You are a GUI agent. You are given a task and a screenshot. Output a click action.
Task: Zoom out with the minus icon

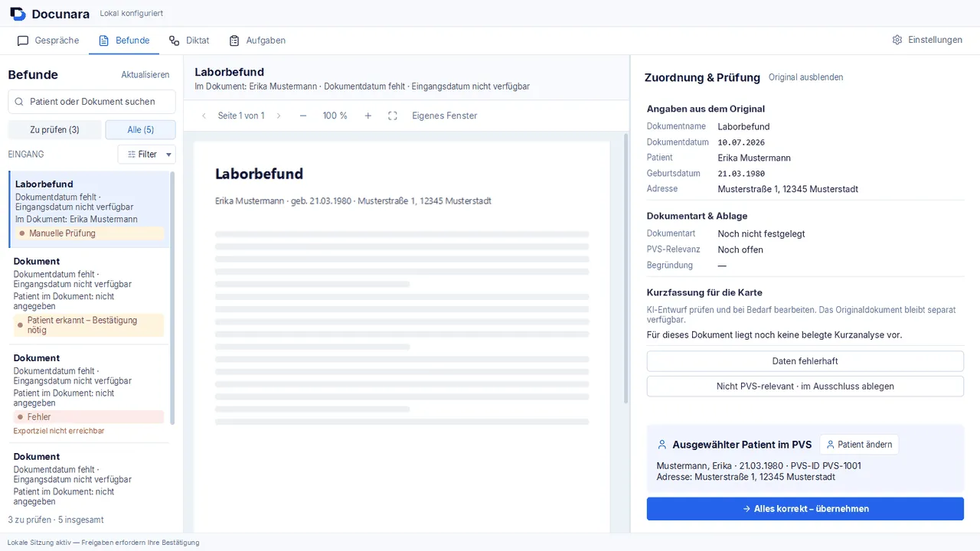click(x=303, y=116)
